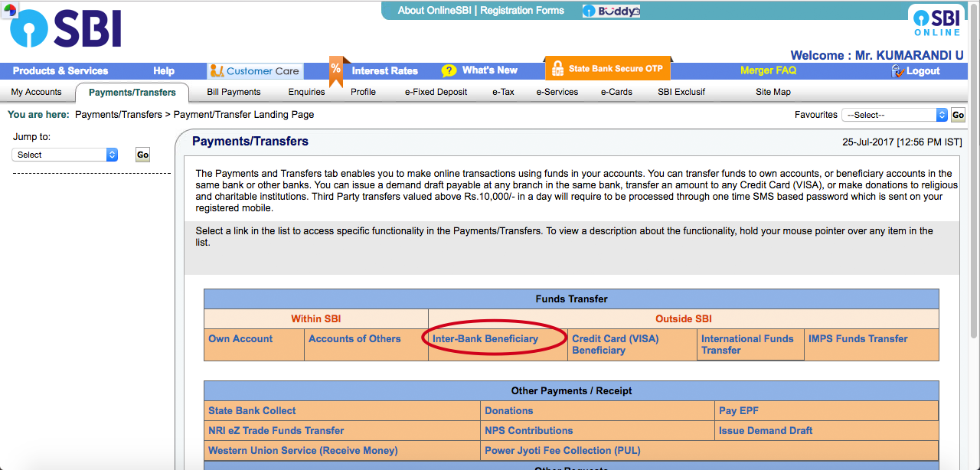
Task: Click the Logout link
Action: pyautogui.click(x=923, y=71)
